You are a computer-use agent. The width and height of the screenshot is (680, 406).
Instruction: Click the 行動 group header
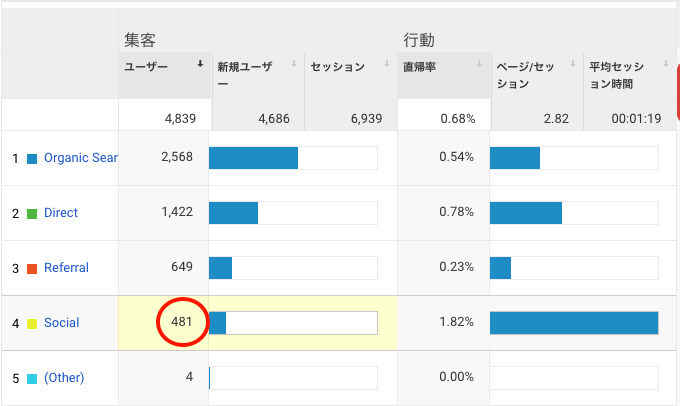(x=419, y=40)
